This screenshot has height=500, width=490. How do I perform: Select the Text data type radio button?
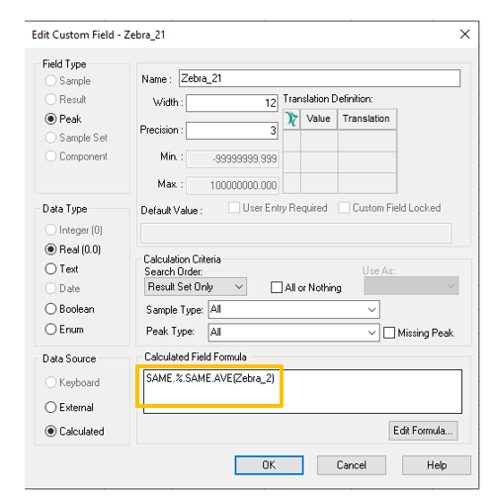(x=62, y=269)
